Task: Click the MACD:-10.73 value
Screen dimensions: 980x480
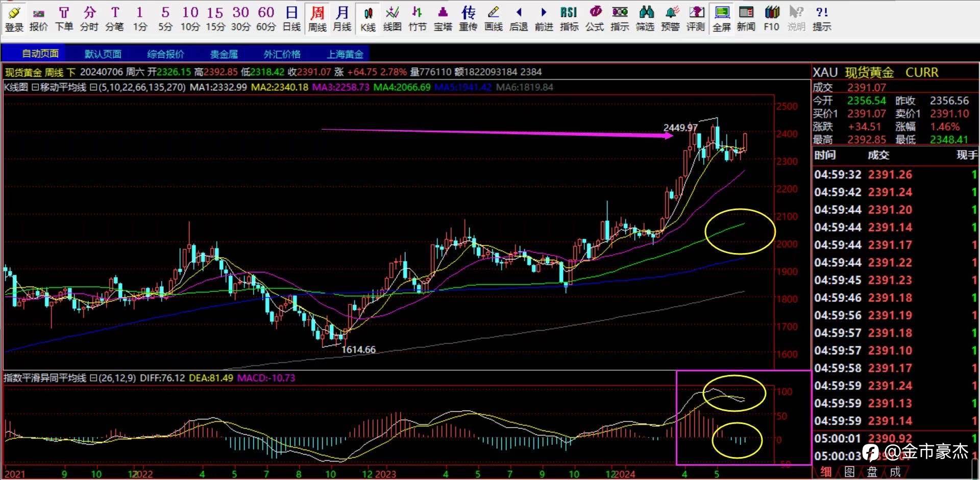Action: click(266, 378)
